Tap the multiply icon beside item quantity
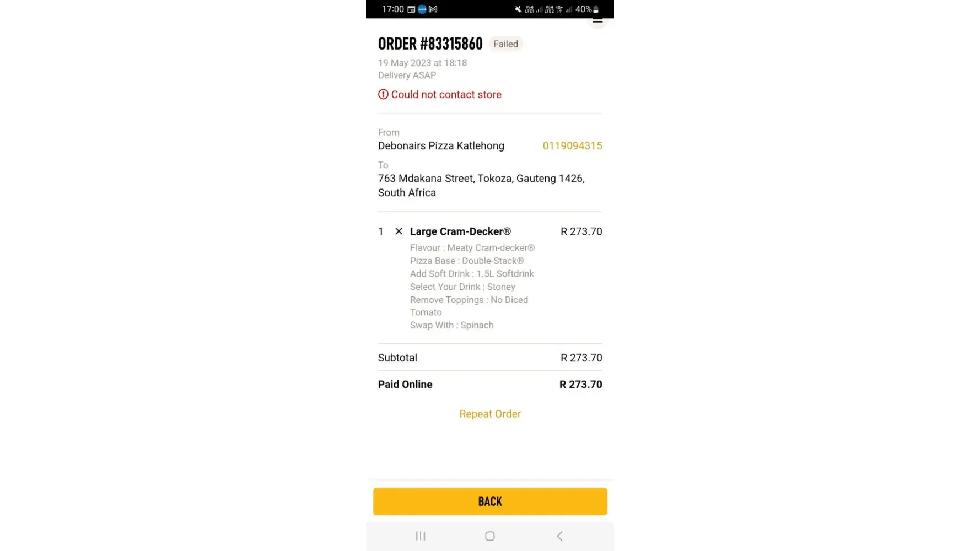The image size is (980, 551). (x=399, y=231)
